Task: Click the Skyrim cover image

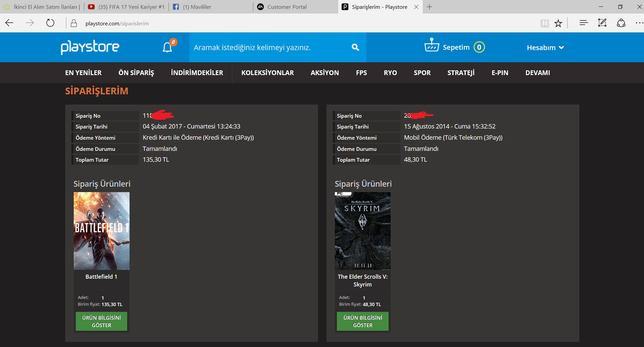Action: click(363, 231)
